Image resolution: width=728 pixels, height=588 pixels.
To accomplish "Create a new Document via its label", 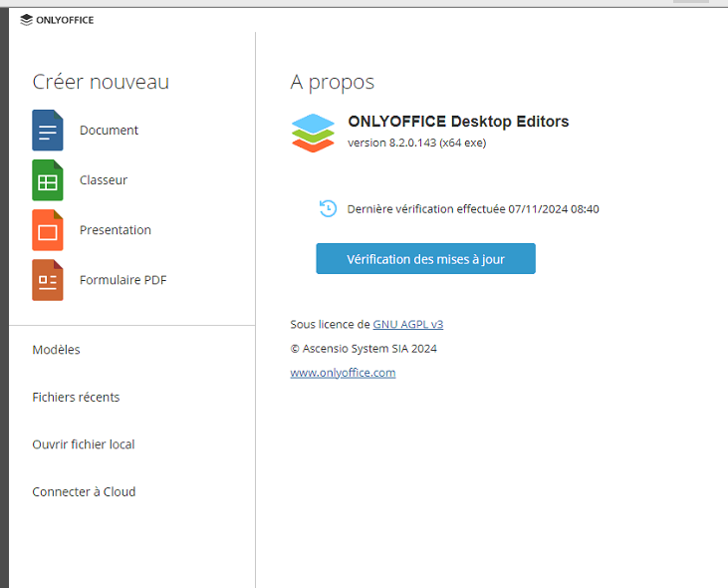I will (109, 130).
